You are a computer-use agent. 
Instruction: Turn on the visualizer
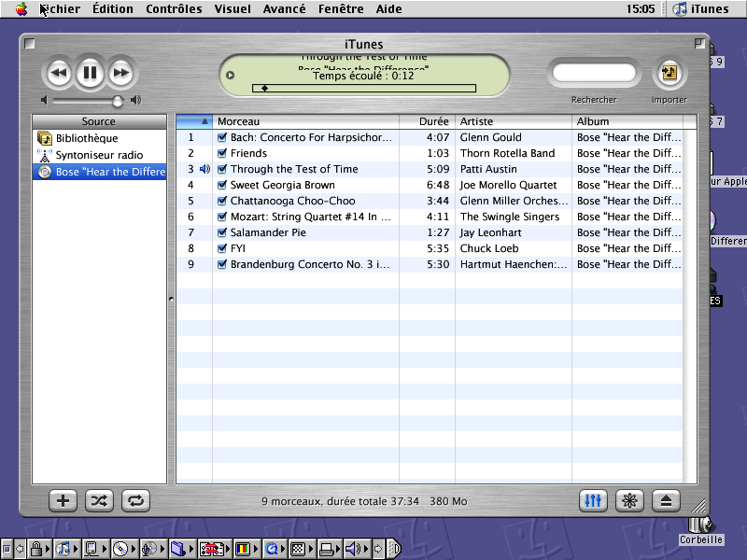click(x=629, y=501)
